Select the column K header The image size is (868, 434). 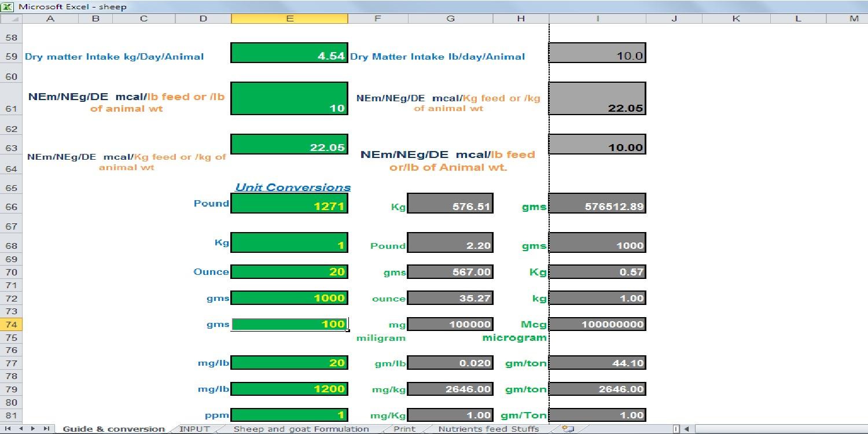(736, 19)
